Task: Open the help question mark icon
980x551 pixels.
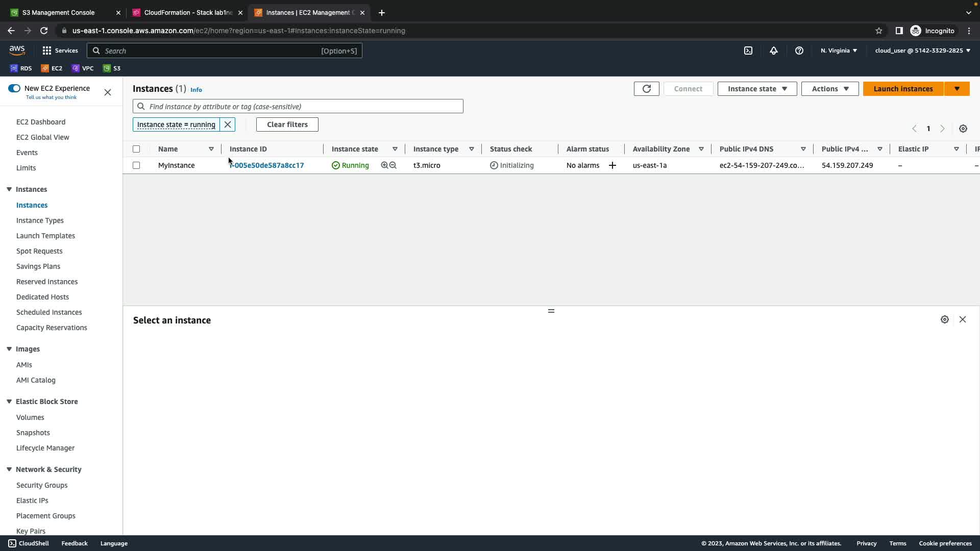Action: click(799, 51)
